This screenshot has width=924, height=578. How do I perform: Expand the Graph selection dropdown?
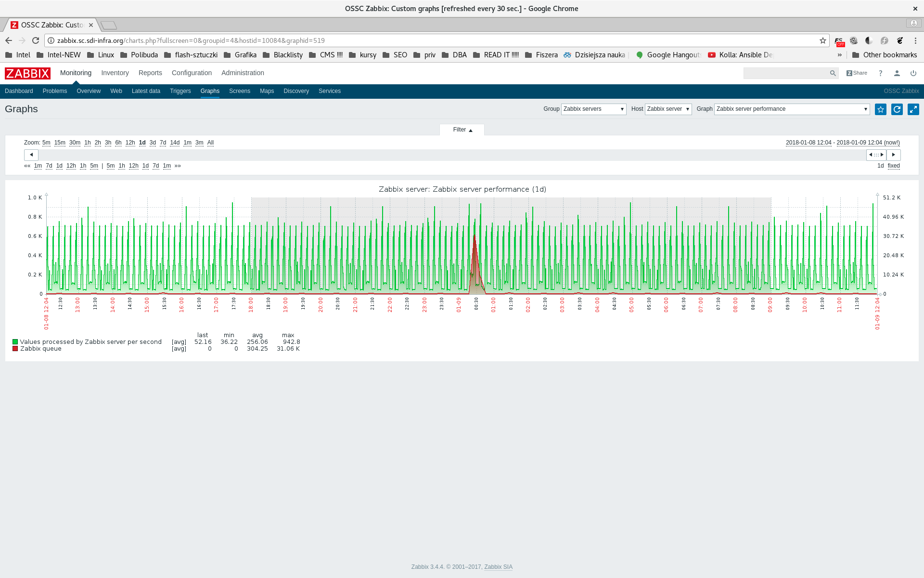tap(791, 109)
